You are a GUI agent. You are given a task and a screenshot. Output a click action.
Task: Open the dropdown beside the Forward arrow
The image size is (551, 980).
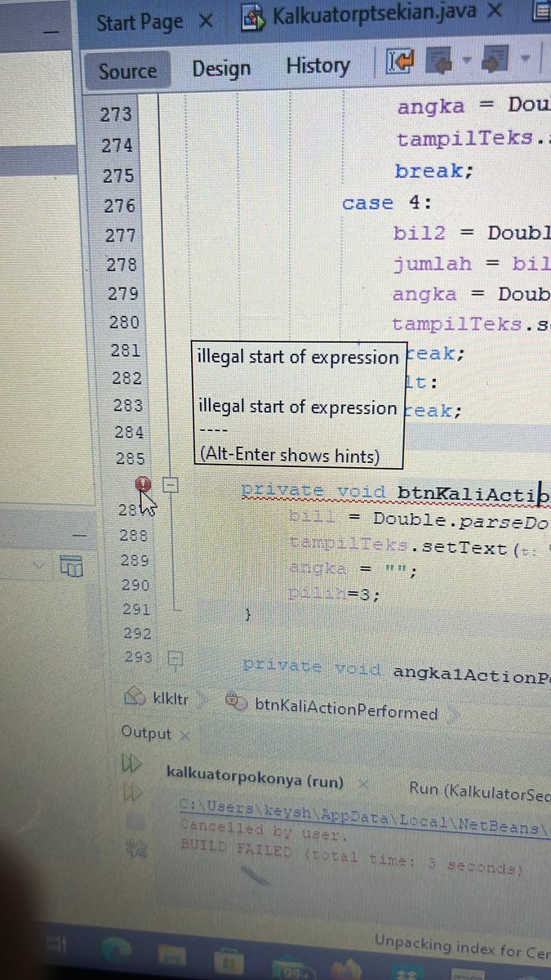[x=524, y=60]
